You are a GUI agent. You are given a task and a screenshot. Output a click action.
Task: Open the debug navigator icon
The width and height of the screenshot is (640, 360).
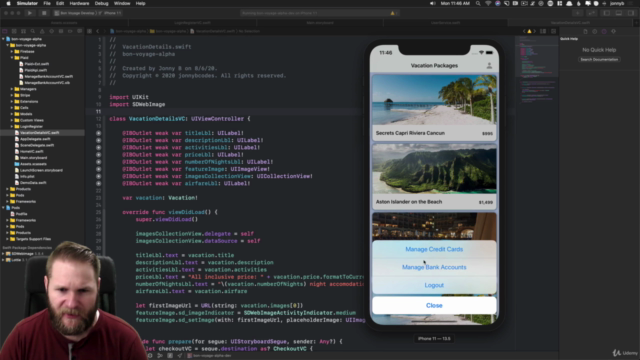point(61,31)
